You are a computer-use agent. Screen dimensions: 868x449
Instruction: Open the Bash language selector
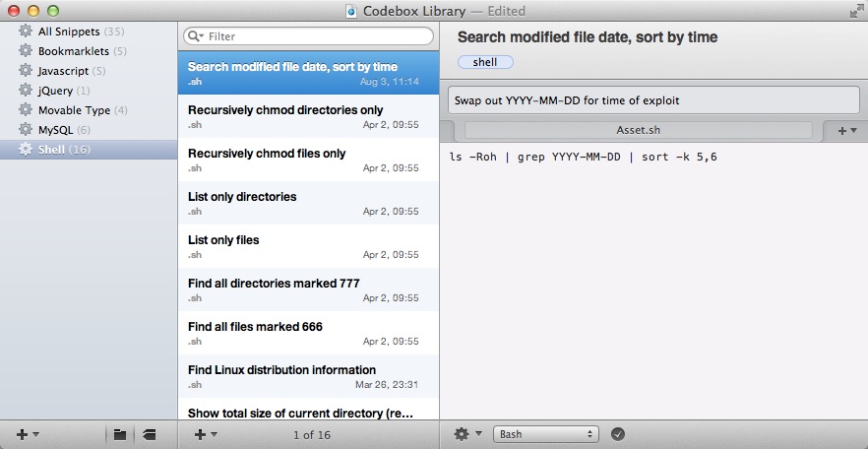pos(546,434)
